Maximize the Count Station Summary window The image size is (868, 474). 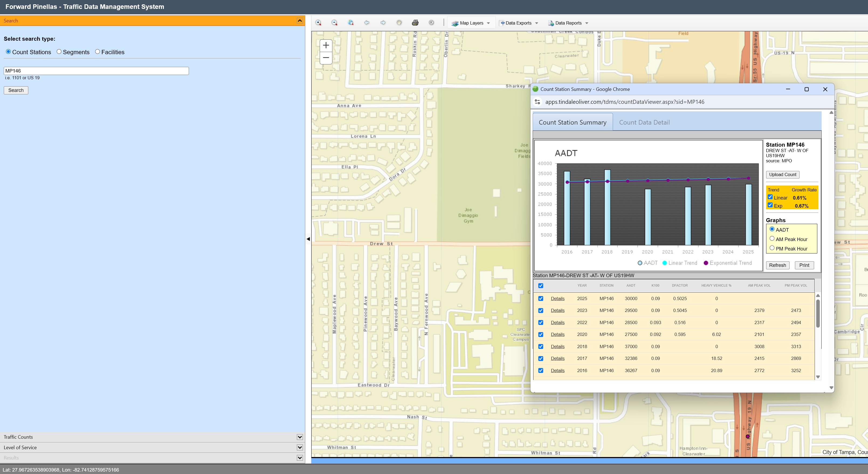(806, 89)
